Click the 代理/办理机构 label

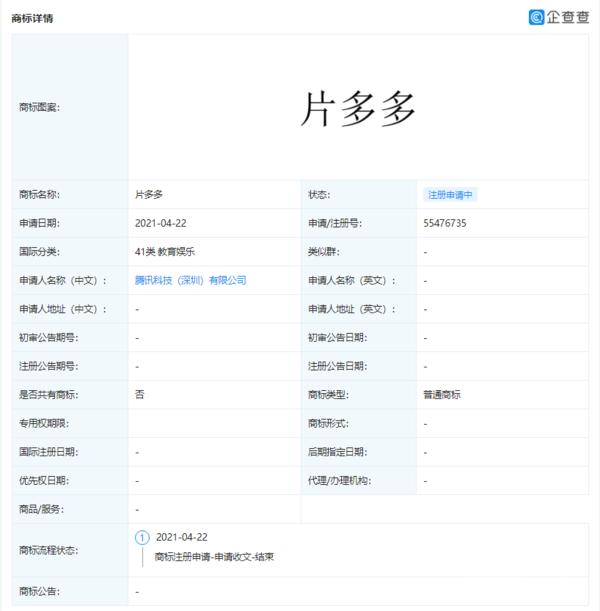pos(339,480)
